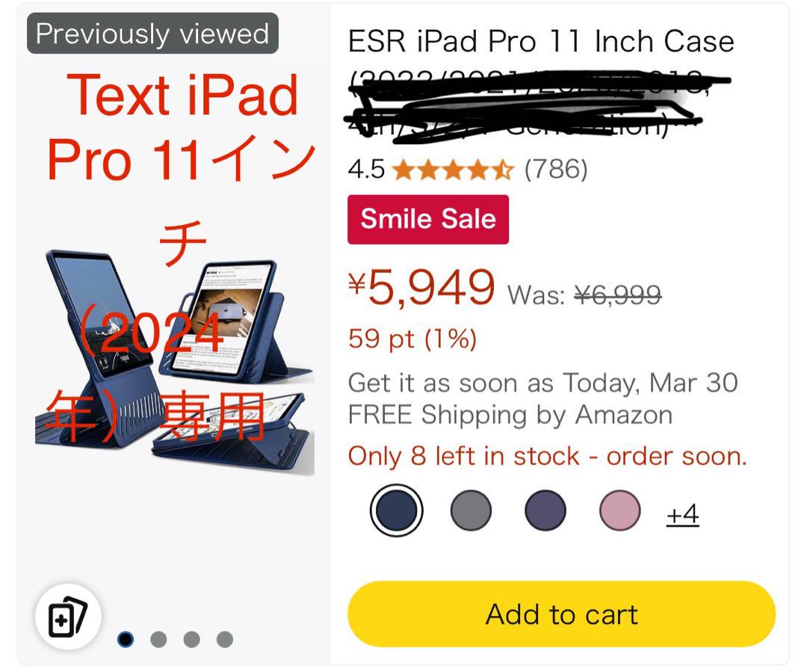Screen dimensions: 807x672
Task: Open the 786 reviews count
Action: pyautogui.click(x=556, y=170)
